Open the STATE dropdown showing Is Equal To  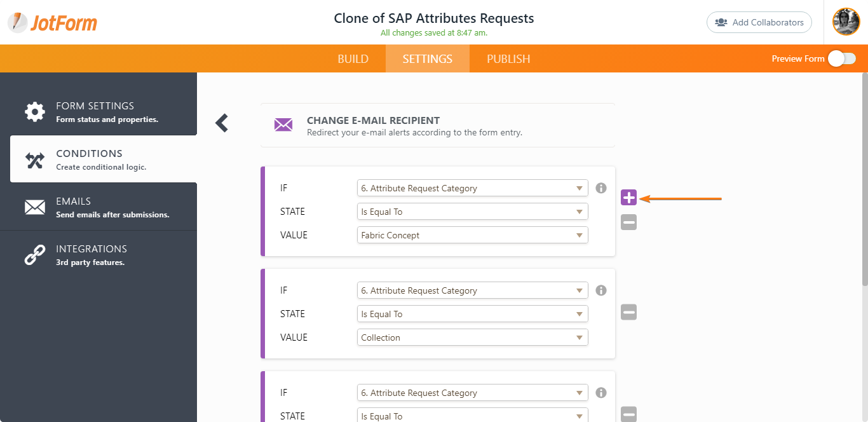(x=472, y=211)
